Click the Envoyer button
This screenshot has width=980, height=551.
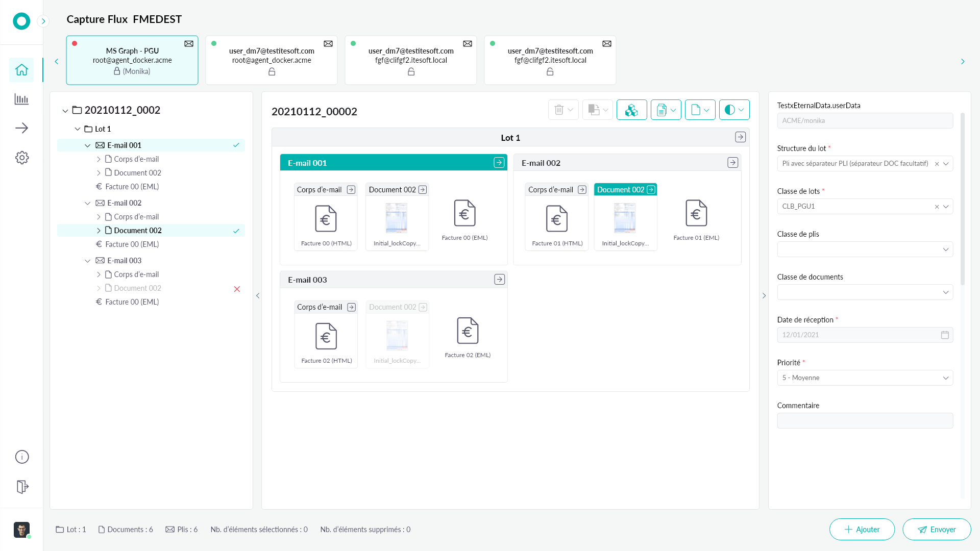[937, 530]
